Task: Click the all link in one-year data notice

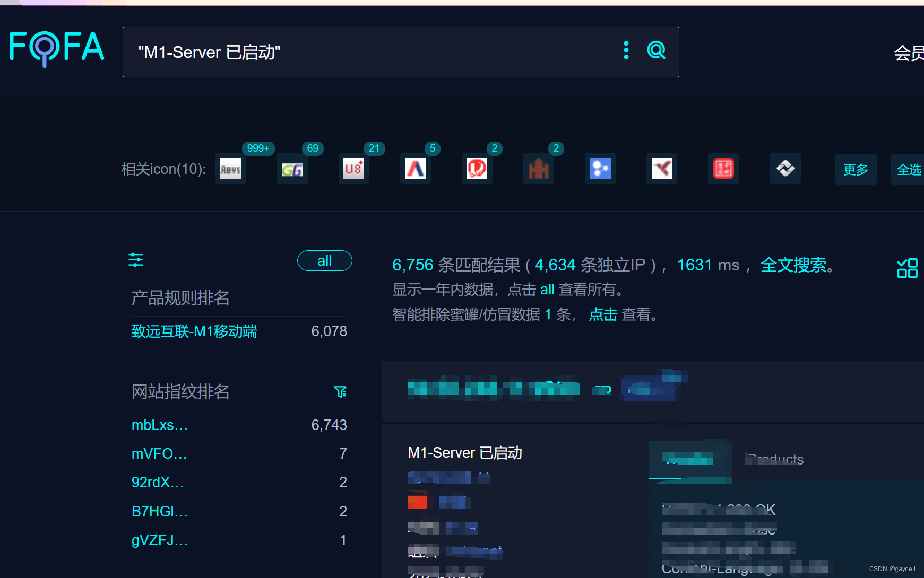Action: 547,290
